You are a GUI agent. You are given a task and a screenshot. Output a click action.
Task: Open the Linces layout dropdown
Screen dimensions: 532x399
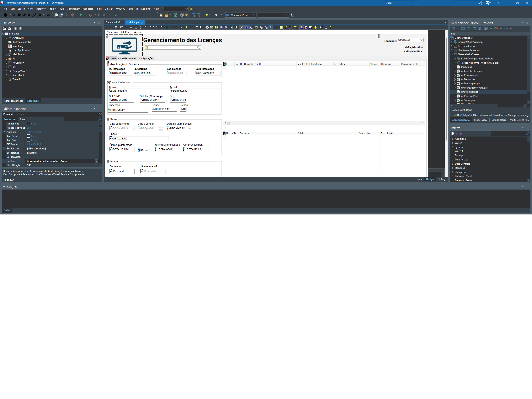[415, 3]
